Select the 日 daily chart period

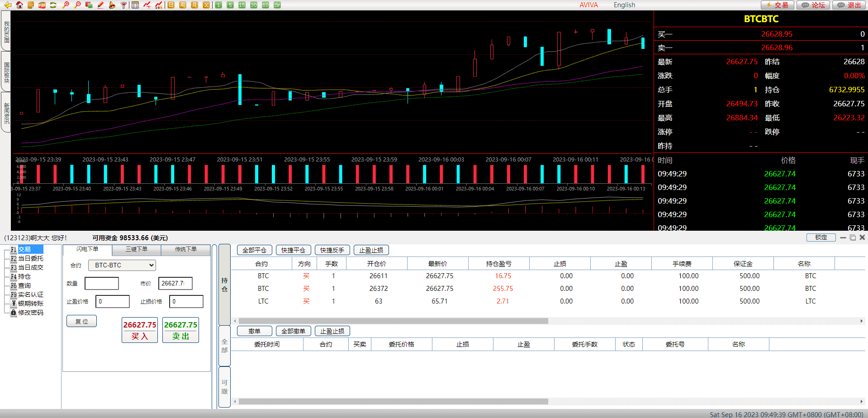tap(171, 5)
